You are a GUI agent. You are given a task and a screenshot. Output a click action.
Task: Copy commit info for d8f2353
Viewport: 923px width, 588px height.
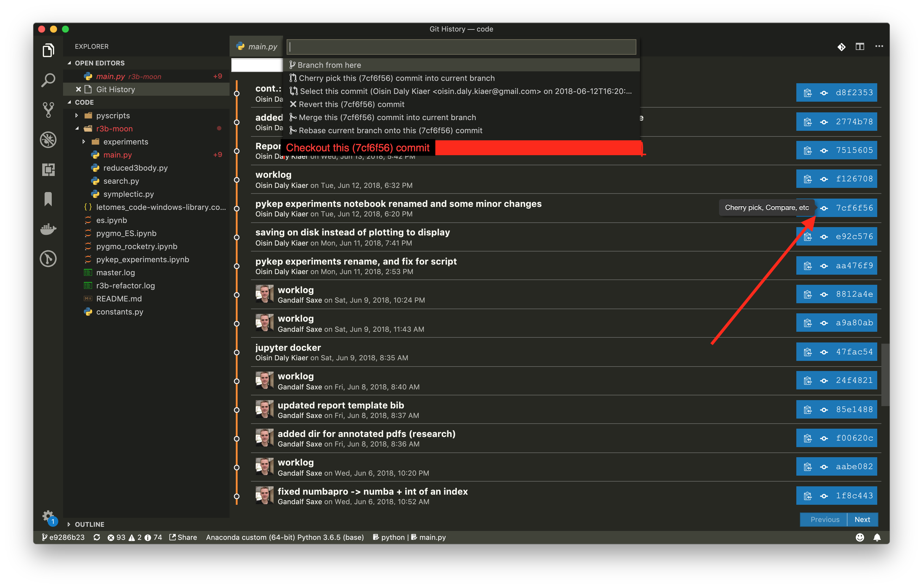click(808, 93)
